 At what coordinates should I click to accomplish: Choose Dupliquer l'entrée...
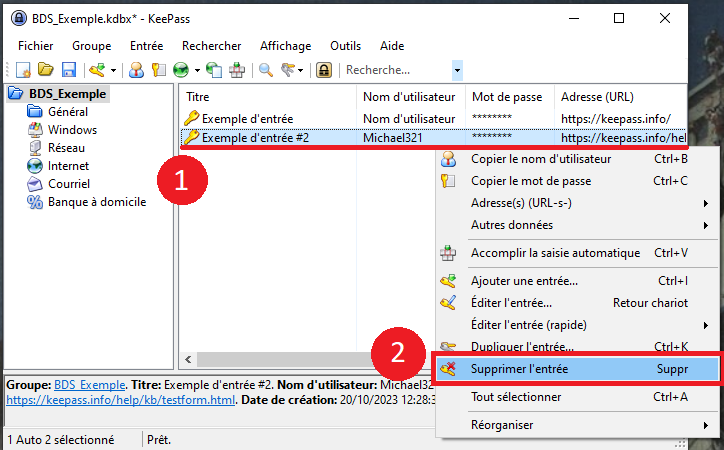pyautogui.click(x=577, y=346)
